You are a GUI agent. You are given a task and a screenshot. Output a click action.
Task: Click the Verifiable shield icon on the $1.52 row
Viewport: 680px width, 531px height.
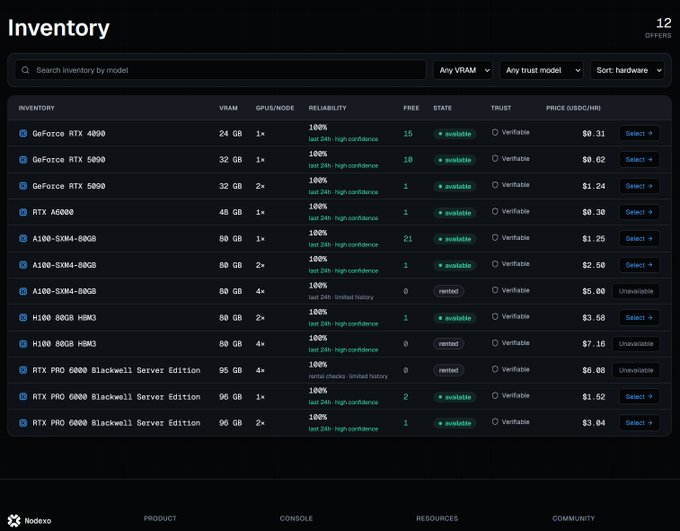click(495, 396)
